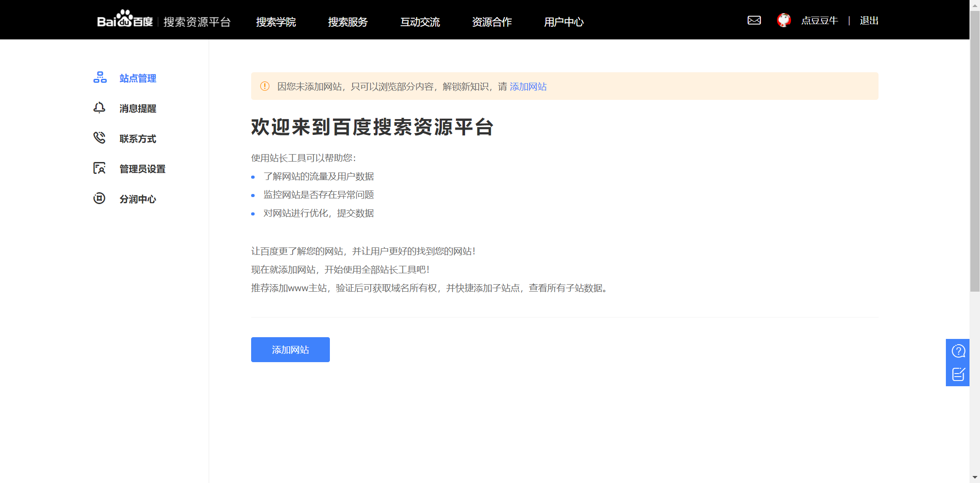Open the 搜索服务 menu
This screenshot has height=483, width=980.
coord(348,22)
